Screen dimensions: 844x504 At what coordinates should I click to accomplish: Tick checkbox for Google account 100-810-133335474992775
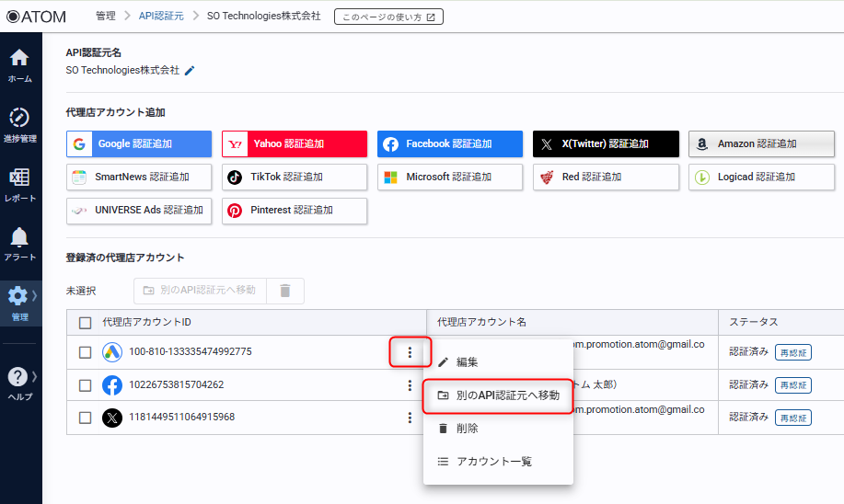(x=86, y=352)
